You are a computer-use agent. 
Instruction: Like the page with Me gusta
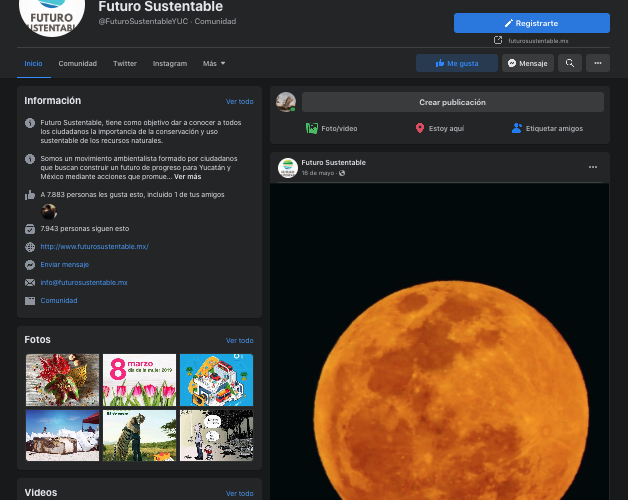click(x=457, y=63)
